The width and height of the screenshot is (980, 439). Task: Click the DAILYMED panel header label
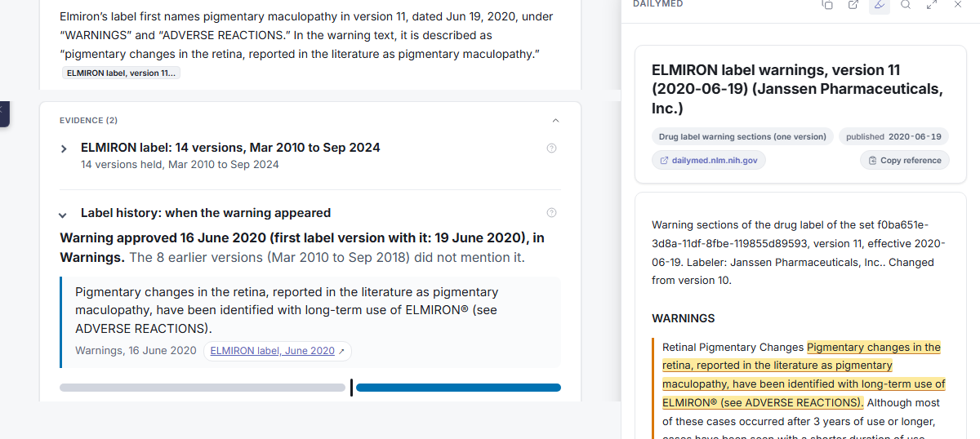coord(658,4)
